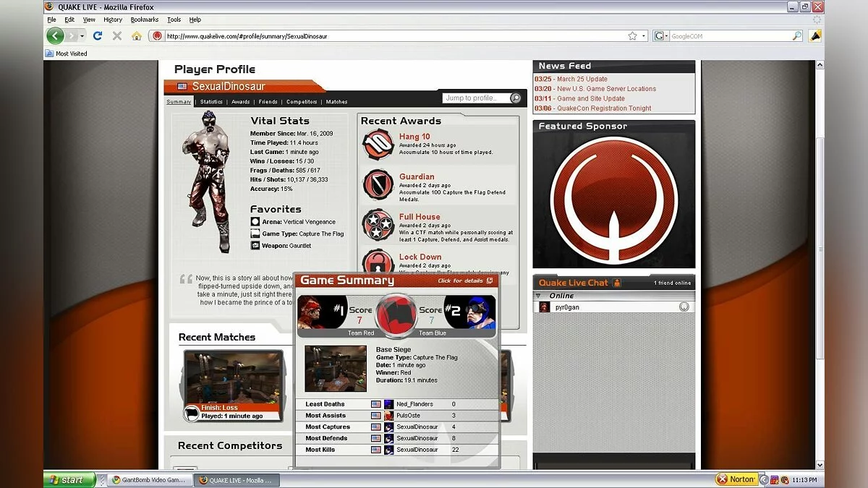
Task: Switch to GiantBomb Video Game taskbar window
Action: [x=149, y=479]
